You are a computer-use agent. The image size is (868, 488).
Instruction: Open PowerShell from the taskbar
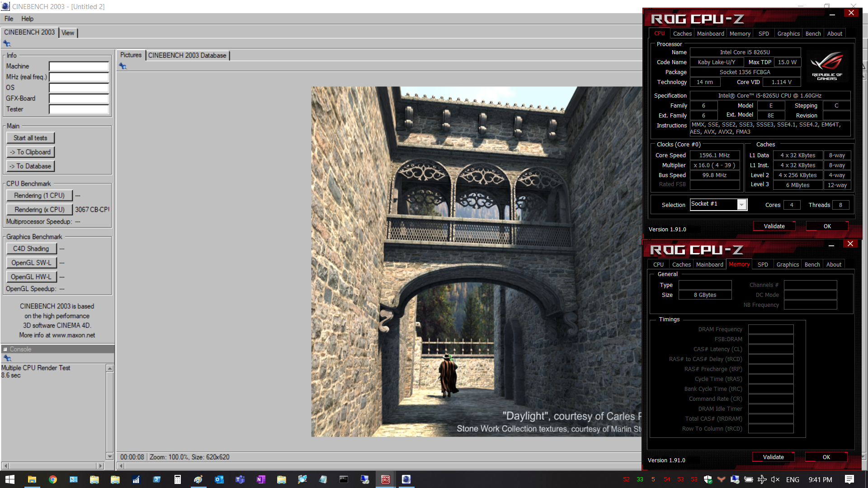(x=157, y=479)
